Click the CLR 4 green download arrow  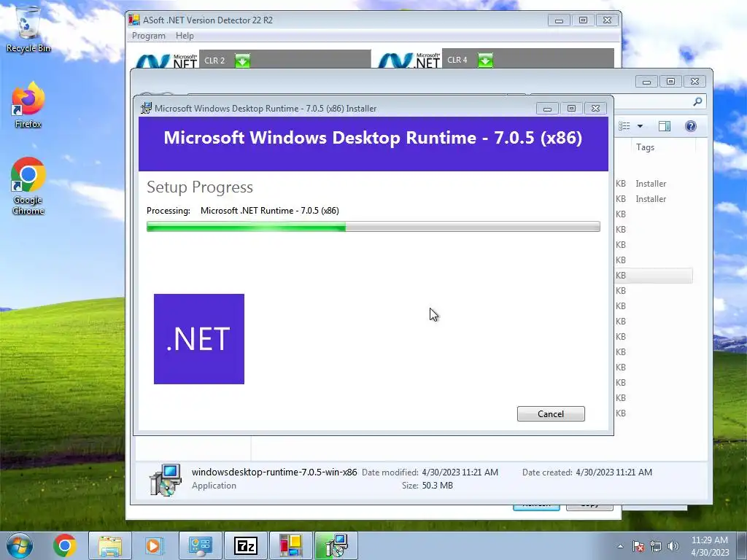coord(485,60)
